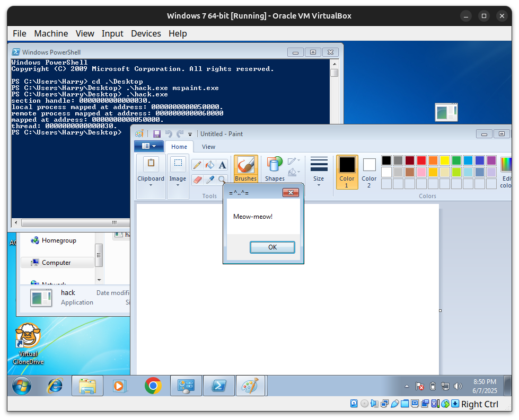Select the Eraser tool in Paint
519x420 pixels.
pos(197,180)
